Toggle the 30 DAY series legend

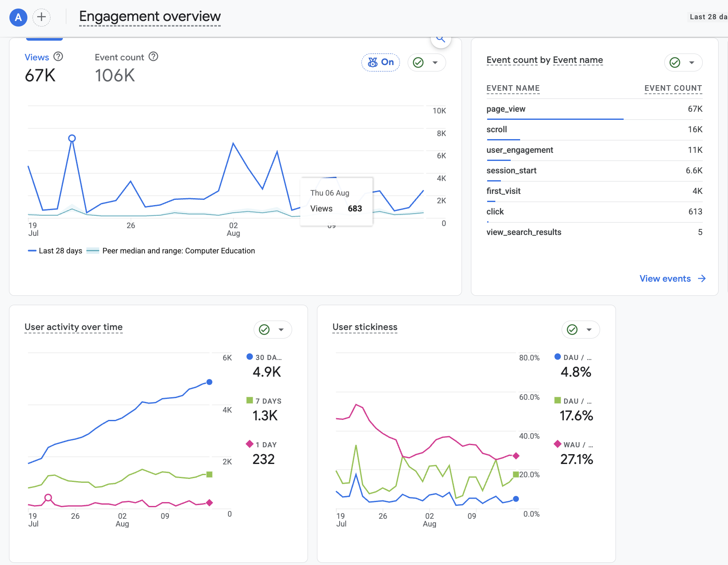coord(264,357)
